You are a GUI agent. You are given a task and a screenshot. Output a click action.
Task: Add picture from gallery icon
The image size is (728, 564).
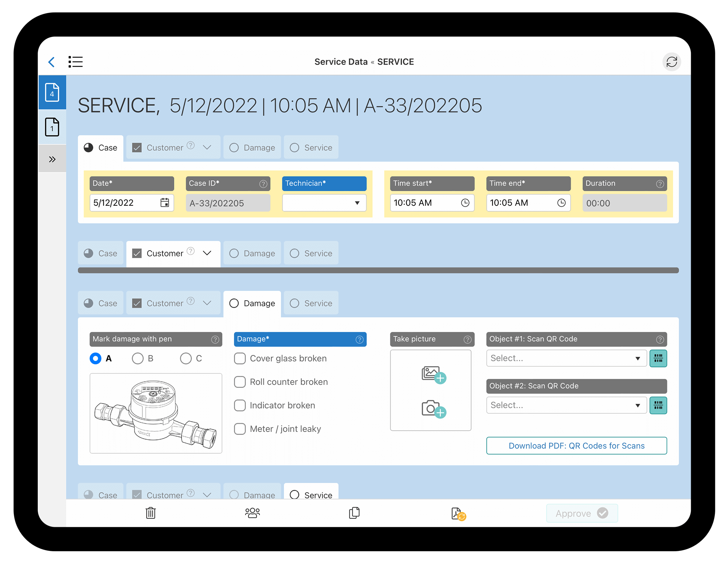tap(434, 375)
